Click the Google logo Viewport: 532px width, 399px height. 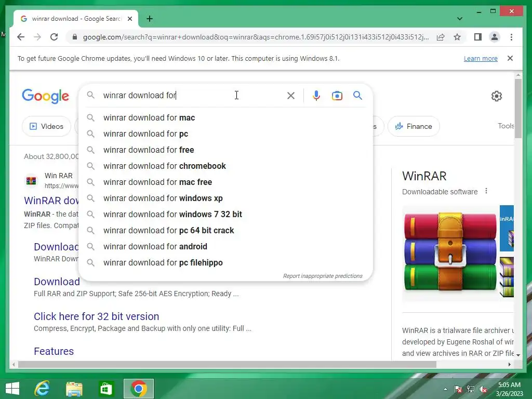pyautogui.click(x=46, y=96)
